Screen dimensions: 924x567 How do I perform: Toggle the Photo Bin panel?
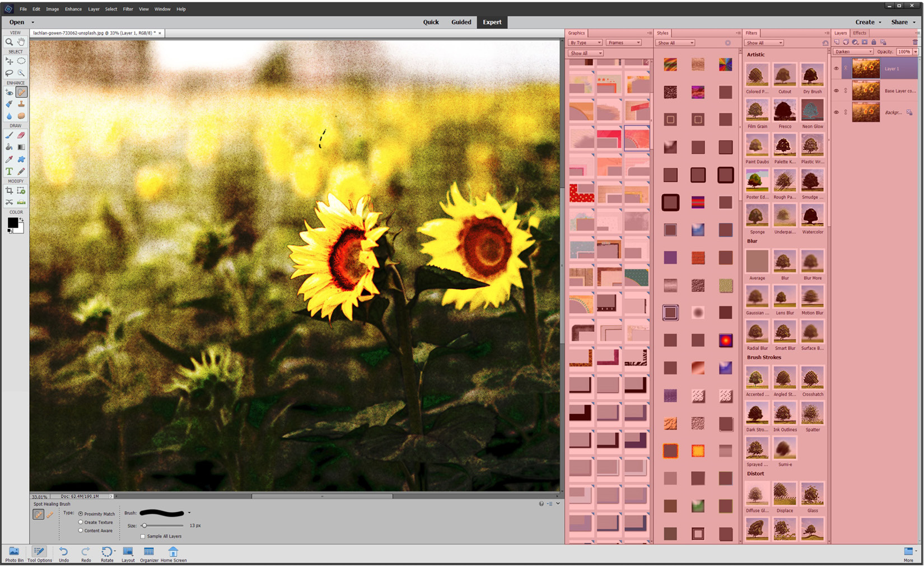[x=14, y=555]
